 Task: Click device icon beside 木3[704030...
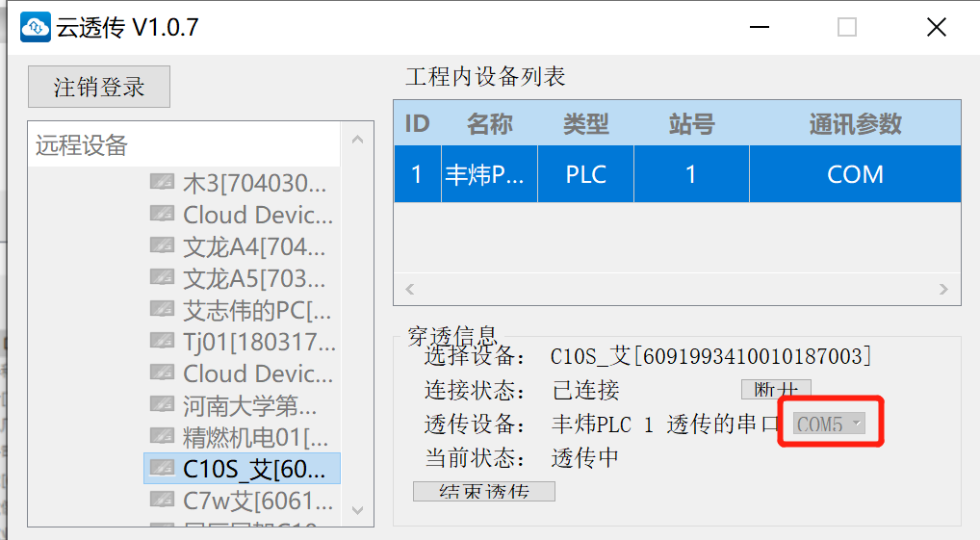coord(162,182)
